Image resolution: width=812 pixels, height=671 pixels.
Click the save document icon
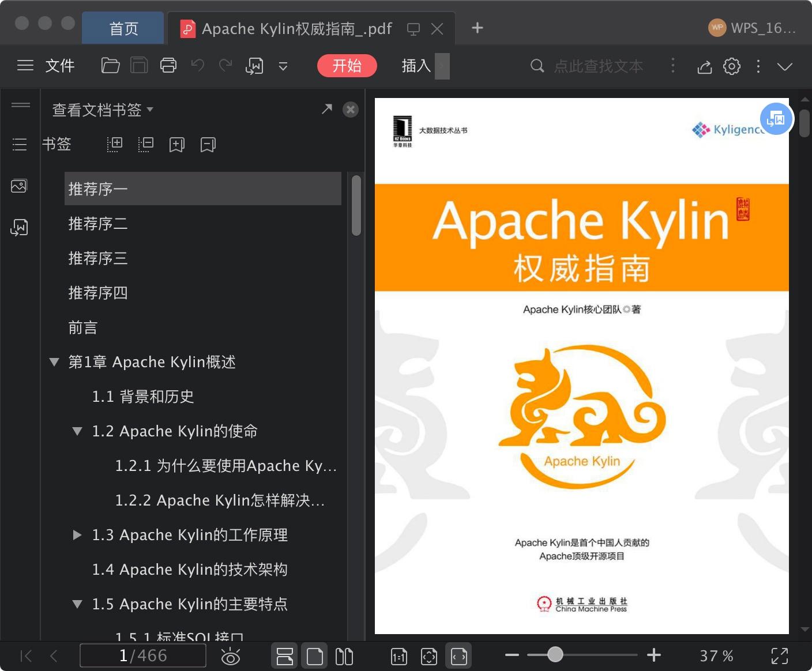coord(139,66)
